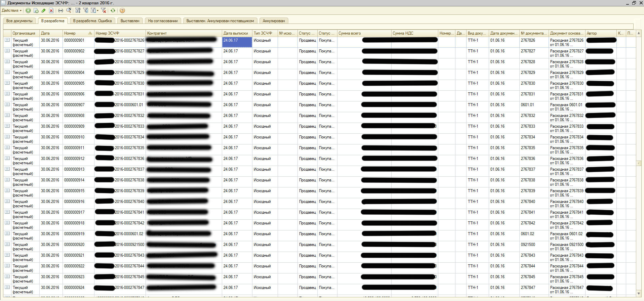Open document number 0000000905
The image size is (644, 301).
coord(74,83)
